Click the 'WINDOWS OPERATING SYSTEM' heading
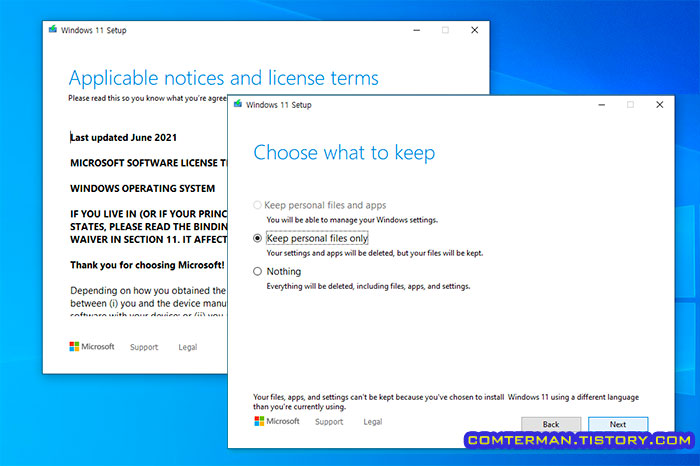This screenshot has height=466, width=700. [142, 188]
